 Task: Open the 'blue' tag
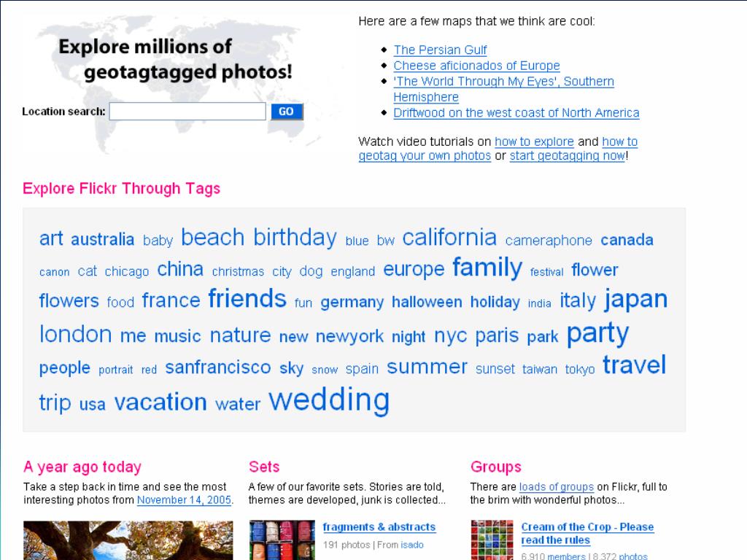(x=357, y=241)
